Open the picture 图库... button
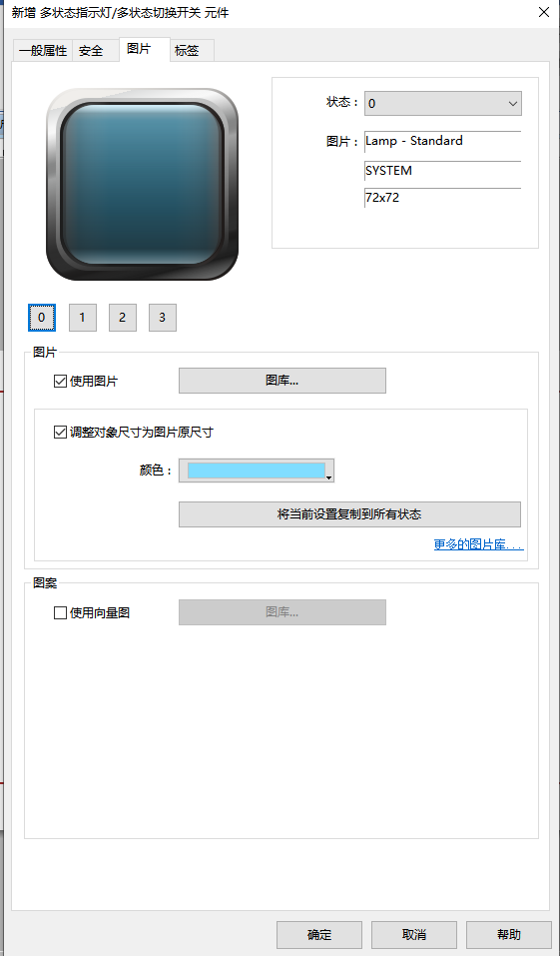Screen dimensions: 560x956 [282, 381]
